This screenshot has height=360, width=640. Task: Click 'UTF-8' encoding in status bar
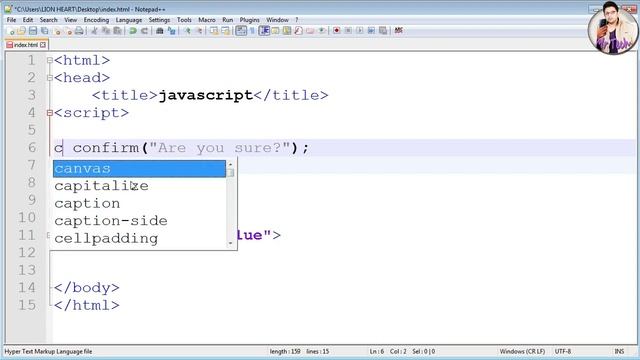[563, 351]
